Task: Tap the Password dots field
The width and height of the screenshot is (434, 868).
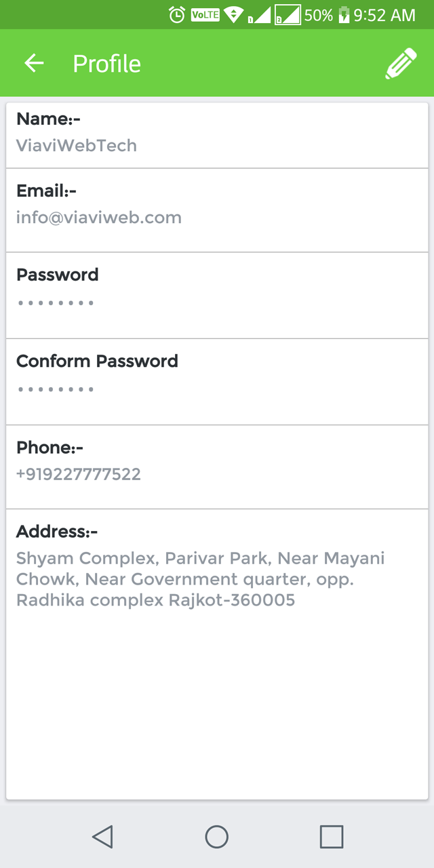Action: [56, 302]
